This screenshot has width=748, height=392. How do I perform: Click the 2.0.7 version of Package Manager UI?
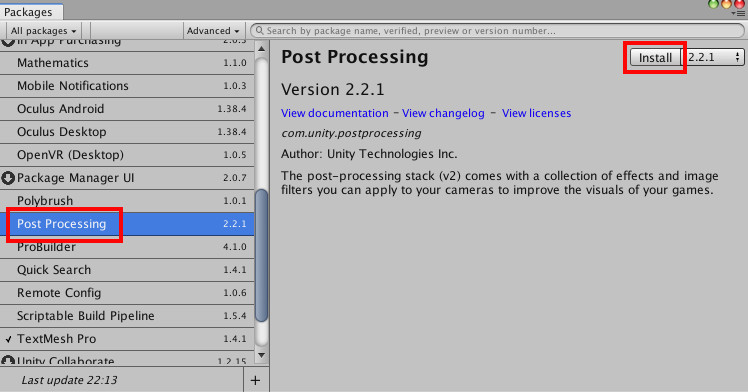[235, 178]
